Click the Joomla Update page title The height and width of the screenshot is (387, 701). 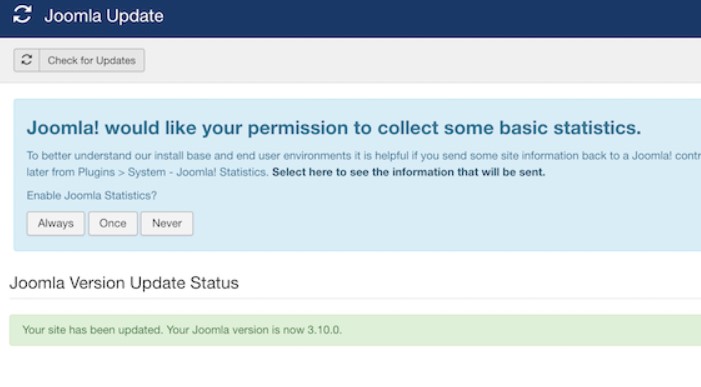click(x=104, y=16)
